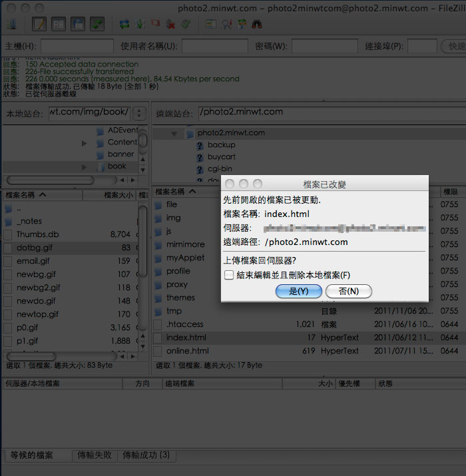The height and width of the screenshot is (476, 466).
Task: Sort by local 檔案名稱 column header
Action: pyautogui.click(x=42, y=195)
